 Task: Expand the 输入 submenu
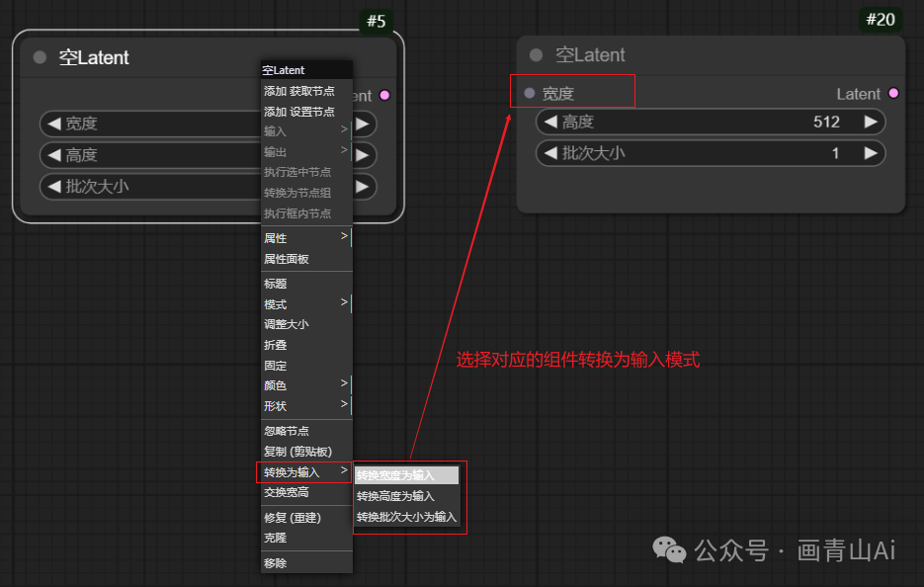306,130
